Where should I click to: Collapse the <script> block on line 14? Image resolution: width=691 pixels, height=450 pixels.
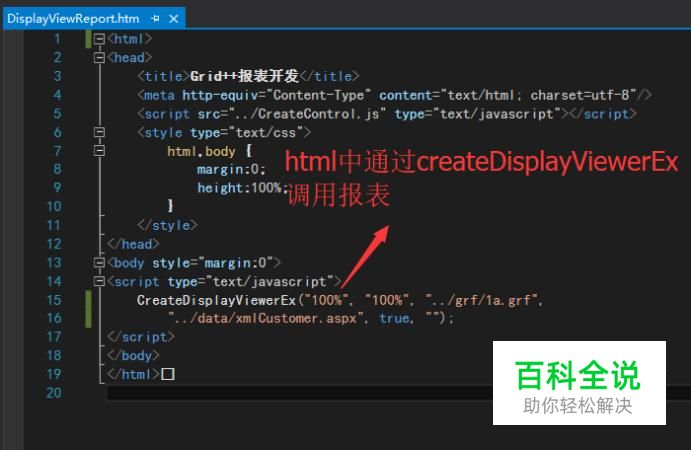(99, 281)
